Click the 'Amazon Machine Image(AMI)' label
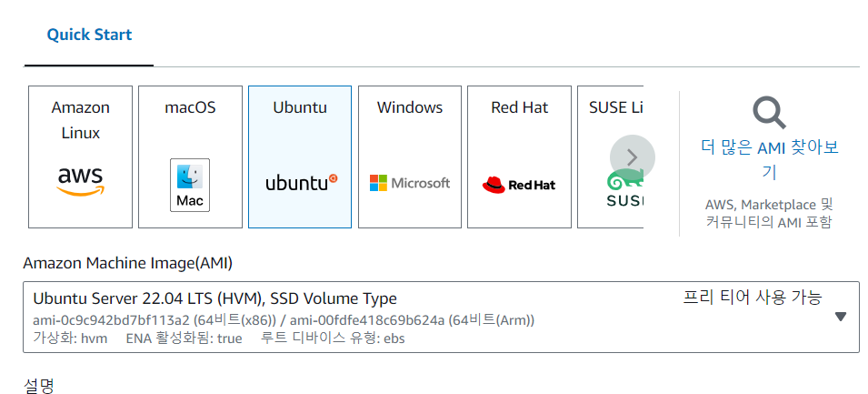 click(x=128, y=263)
